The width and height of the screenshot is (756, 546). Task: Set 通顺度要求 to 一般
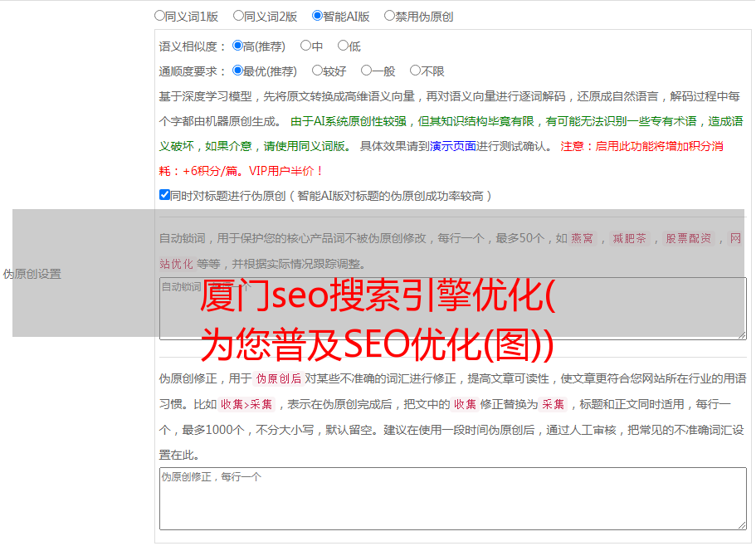(x=366, y=71)
